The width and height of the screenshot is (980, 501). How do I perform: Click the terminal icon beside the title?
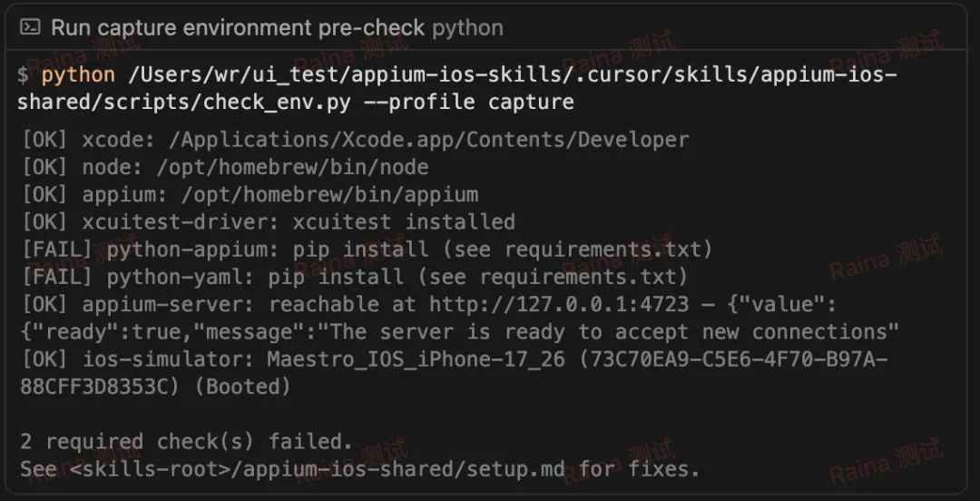[x=30, y=27]
